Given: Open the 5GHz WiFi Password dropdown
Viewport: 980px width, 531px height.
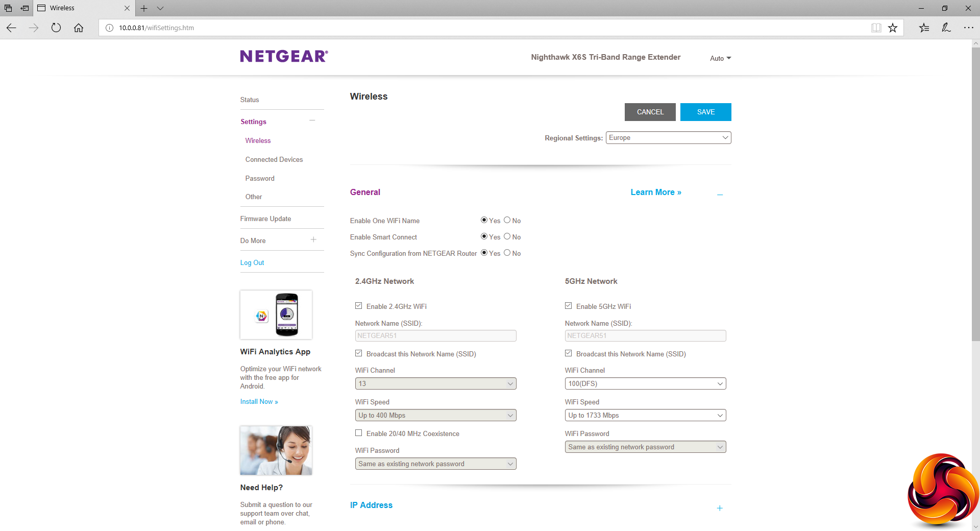Looking at the screenshot, I should tap(645, 447).
